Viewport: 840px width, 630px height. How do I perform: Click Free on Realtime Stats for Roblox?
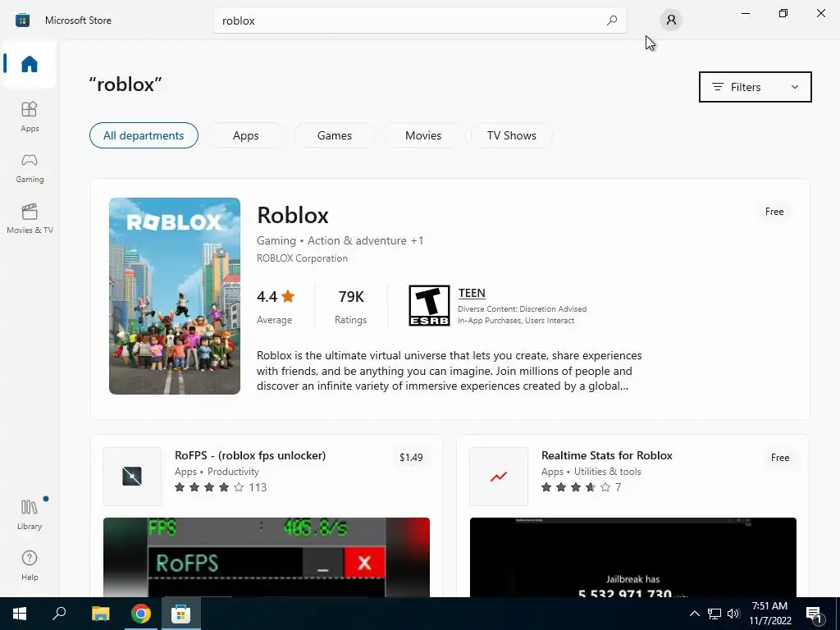(x=780, y=458)
